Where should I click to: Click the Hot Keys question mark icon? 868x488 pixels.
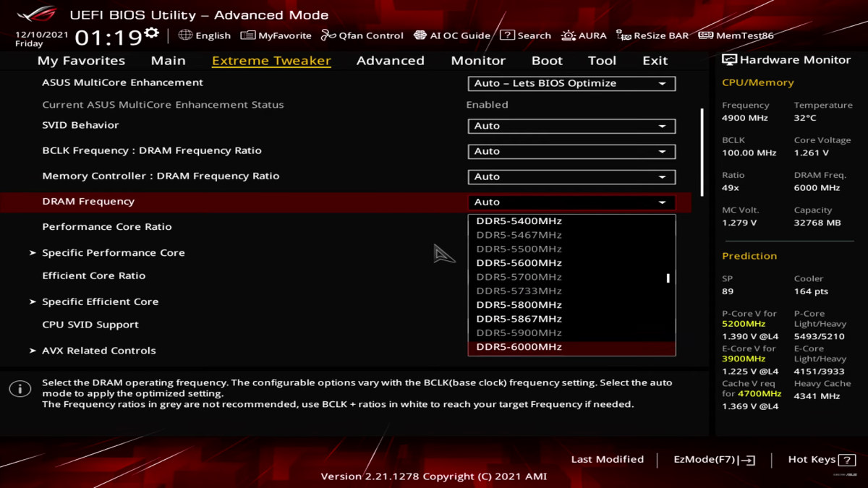pyautogui.click(x=846, y=460)
